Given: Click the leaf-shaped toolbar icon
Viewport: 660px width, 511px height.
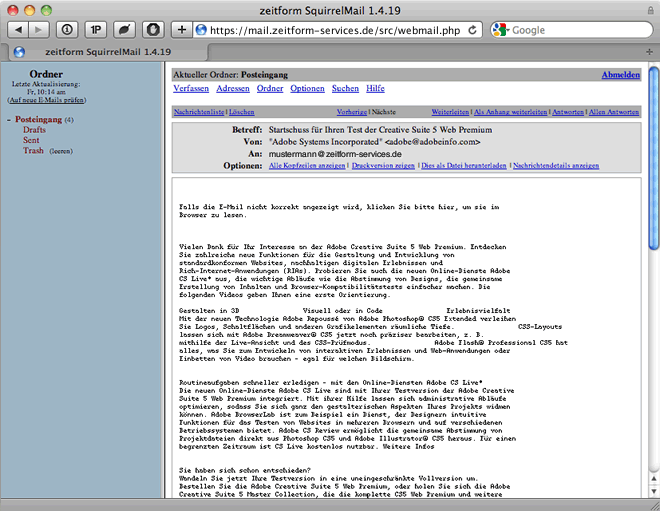Looking at the screenshot, I should point(125,30).
